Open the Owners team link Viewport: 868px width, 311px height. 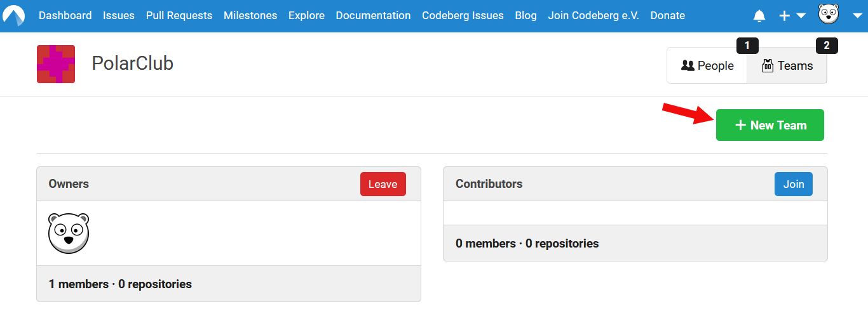(69, 184)
